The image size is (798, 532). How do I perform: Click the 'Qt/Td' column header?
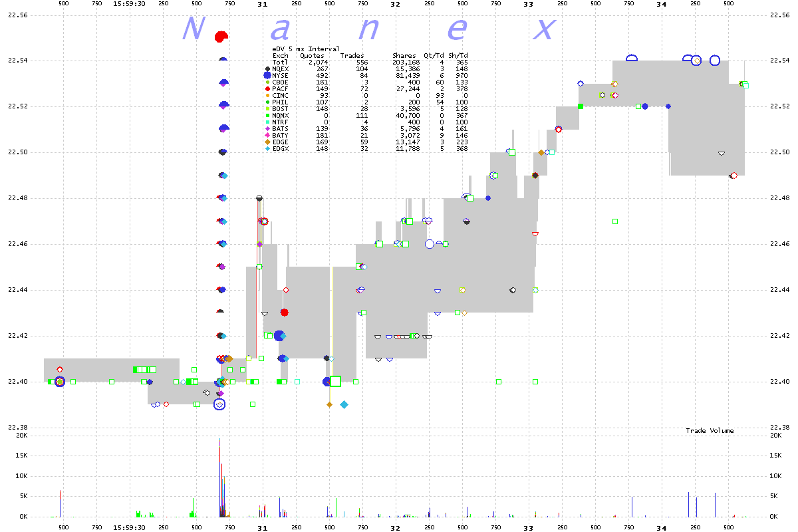pyautogui.click(x=434, y=56)
